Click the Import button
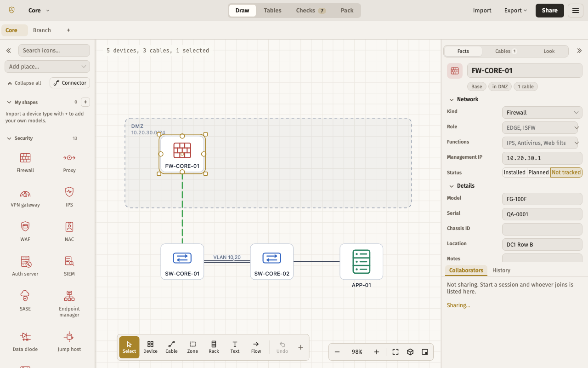The height and width of the screenshot is (368, 588). pyautogui.click(x=482, y=11)
